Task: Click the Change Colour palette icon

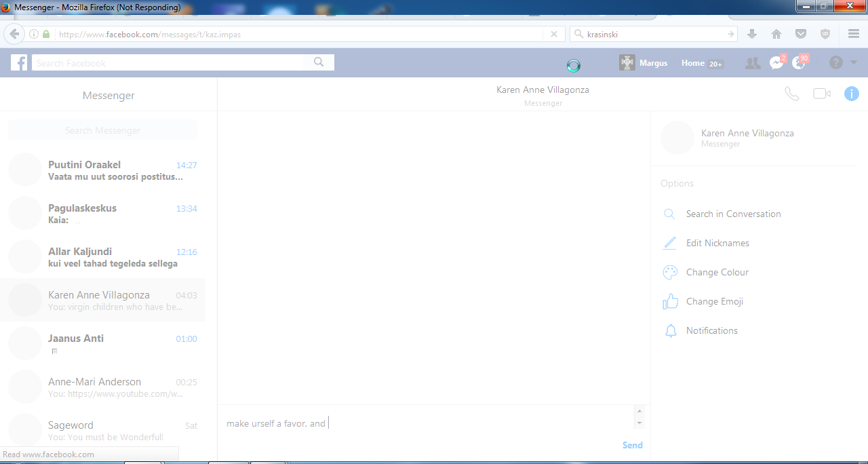Action: click(670, 272)
